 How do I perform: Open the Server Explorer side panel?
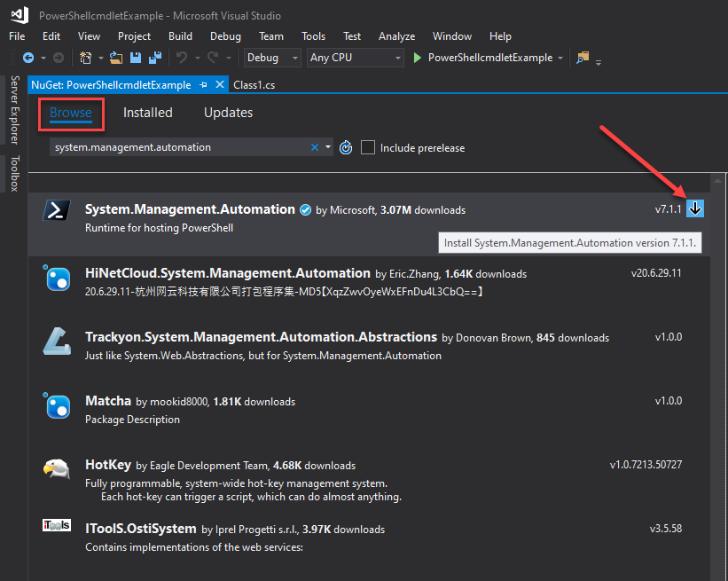coord(15,110)
